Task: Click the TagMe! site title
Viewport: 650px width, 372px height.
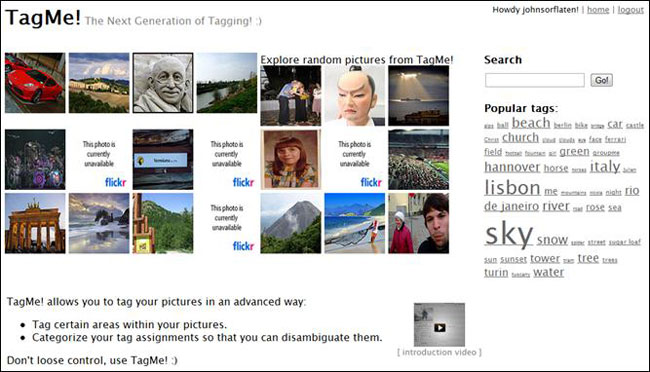Action: tap(43, 18)
